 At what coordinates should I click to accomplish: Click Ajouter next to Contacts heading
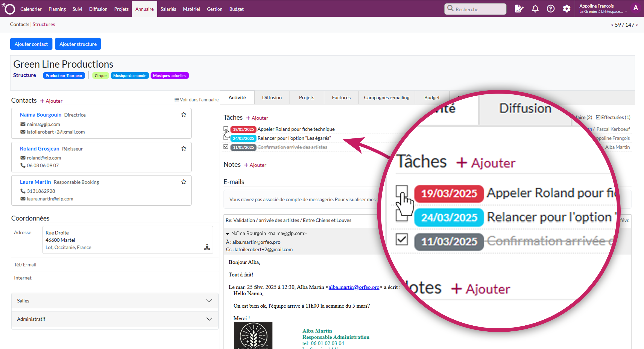click(x=52, y=101)
